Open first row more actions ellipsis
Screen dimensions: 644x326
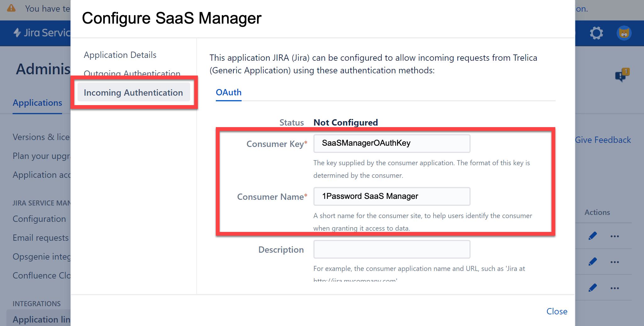pyautogui.click(x=614, y=236)
